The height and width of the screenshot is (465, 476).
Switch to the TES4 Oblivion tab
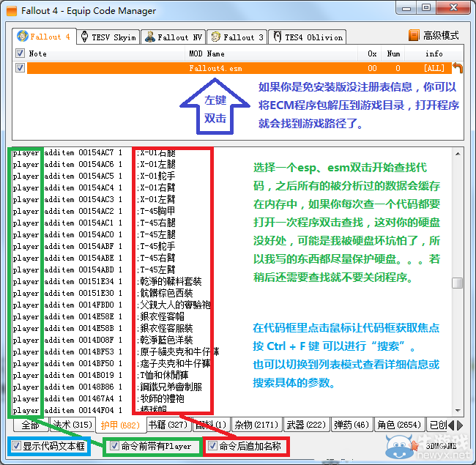[x=308, y=37]
